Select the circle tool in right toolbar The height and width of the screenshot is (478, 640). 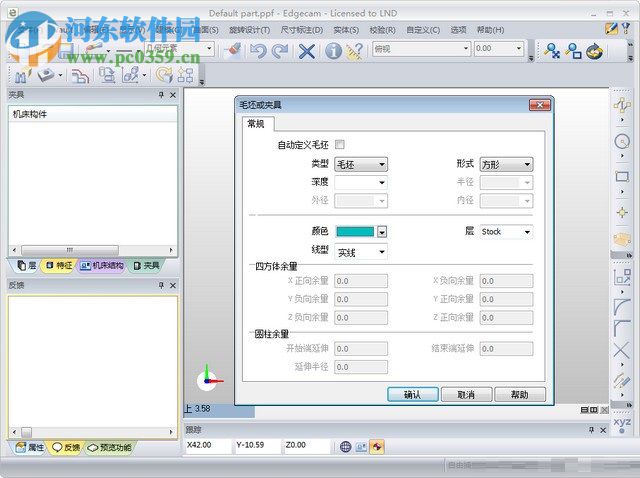(622, 141)
